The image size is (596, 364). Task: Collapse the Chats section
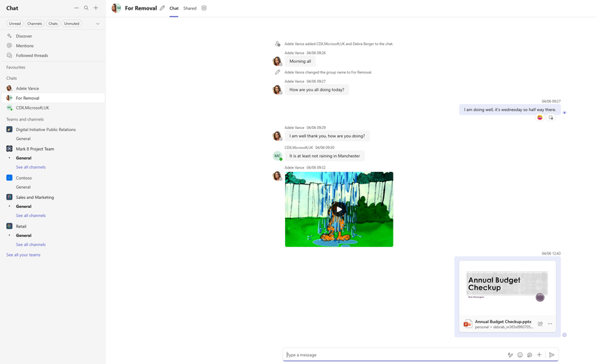[11, 78]
